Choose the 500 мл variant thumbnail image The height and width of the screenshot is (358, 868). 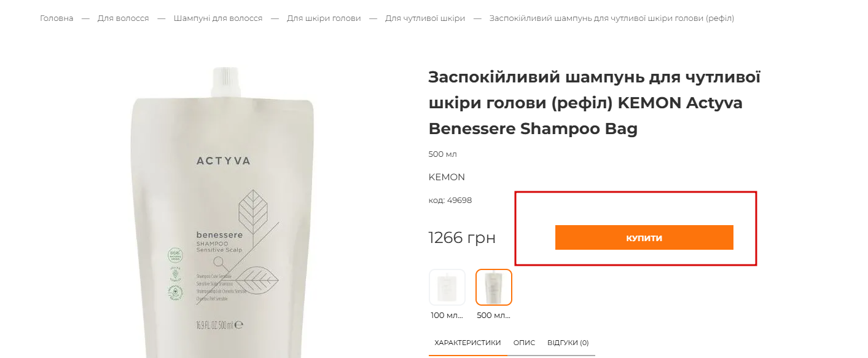[x=494, y=287]
